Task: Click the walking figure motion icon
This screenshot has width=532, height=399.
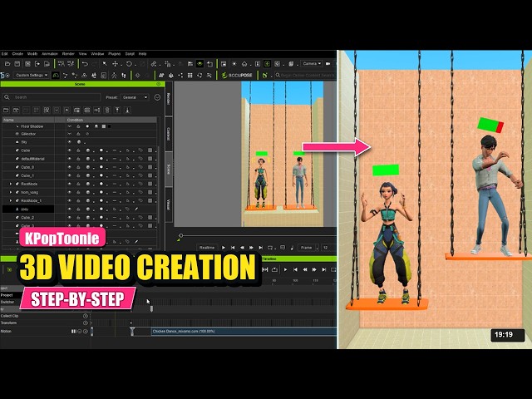Action: coord(114,76)
